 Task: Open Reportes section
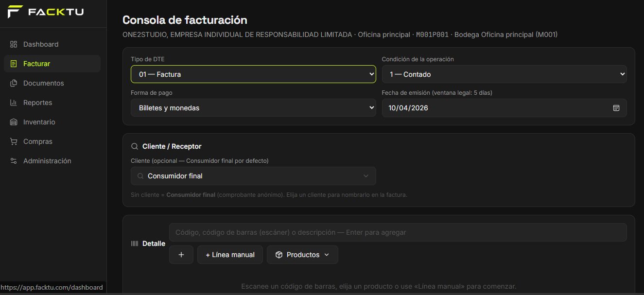tap(52, 103)
